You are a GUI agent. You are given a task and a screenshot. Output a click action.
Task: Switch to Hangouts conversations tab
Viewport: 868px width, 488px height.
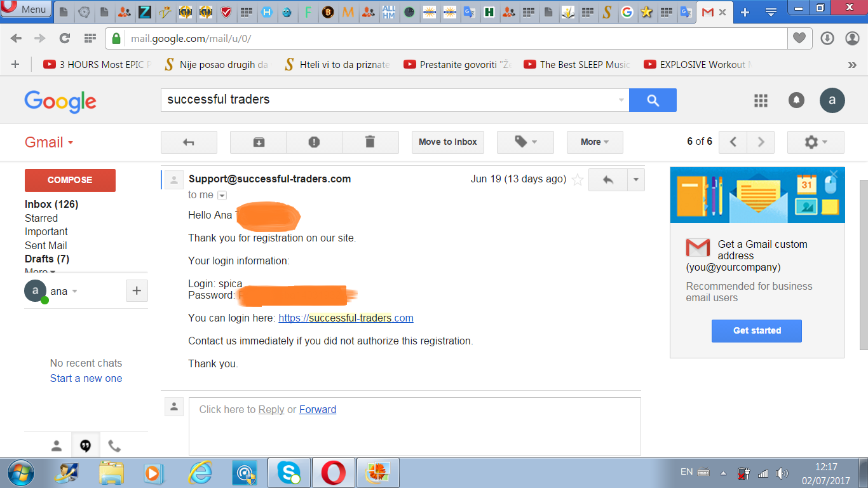coord(85,445)
